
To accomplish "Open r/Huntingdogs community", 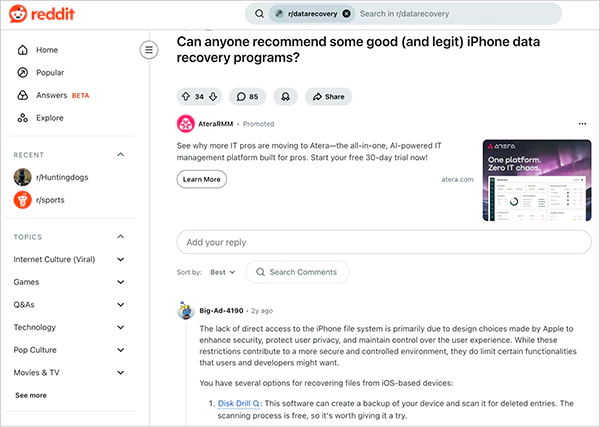I will [x=62, y=177].
